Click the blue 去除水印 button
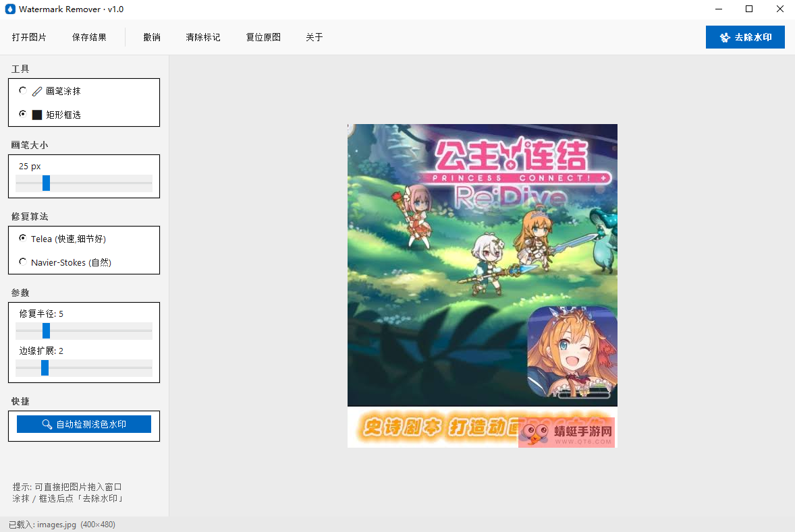Image resolution: width=795 pixels, height=532 pixels. [745, 38]
